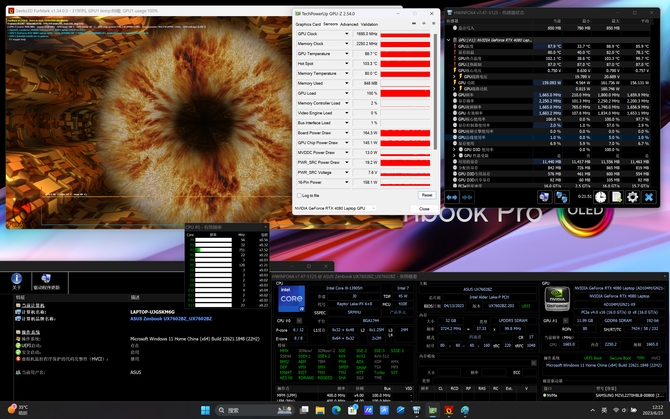Click the NVIDIA GeForce logo
The height and width of the screenshot is (419, 670).
click(557, 299)
